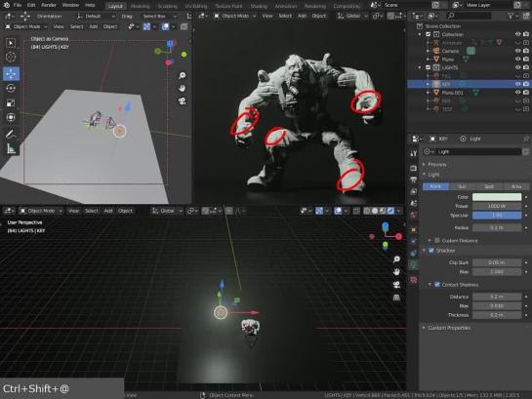Click the Blender logo menu
Image resolution: width=532 pixels, height=399 pixels.
(x=7, y=5)
